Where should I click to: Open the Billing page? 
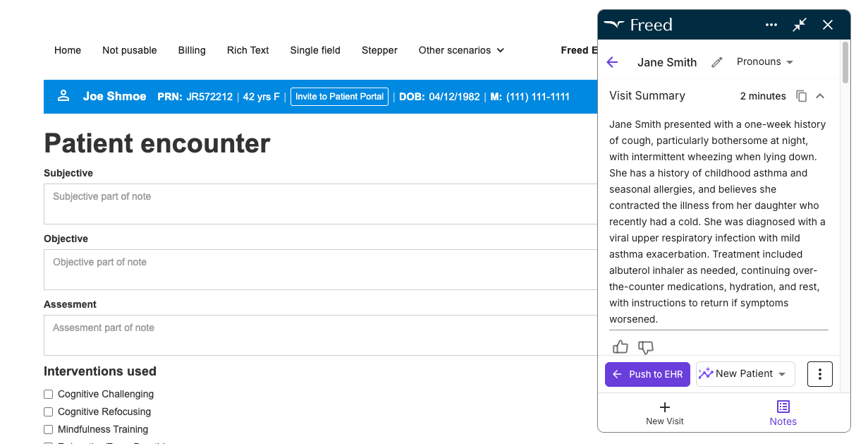[192, 50]
